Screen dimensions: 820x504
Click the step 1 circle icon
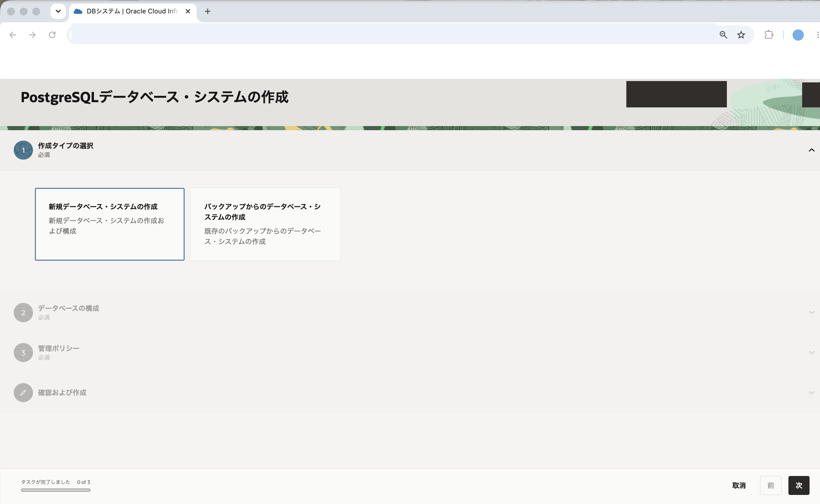point(23,150)
